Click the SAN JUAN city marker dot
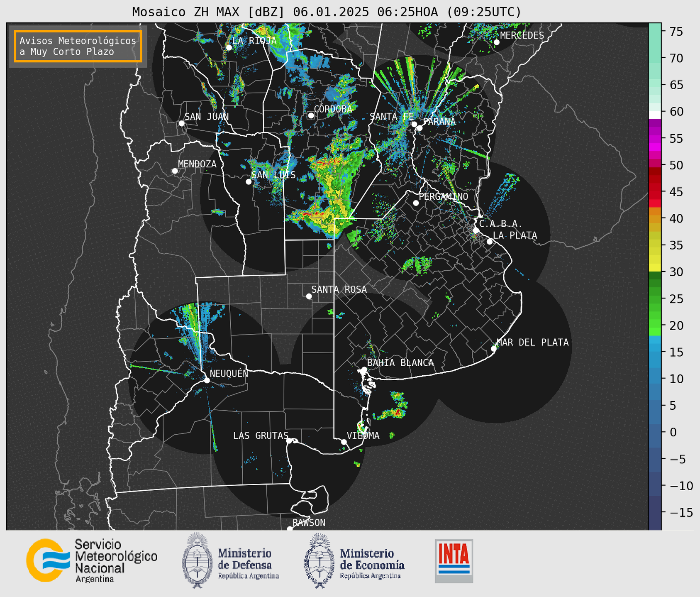700x597 pixels. coord(181,123)
